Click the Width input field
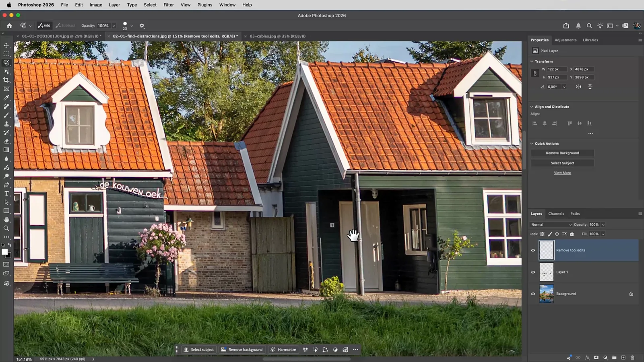Screen dimensions: 644x362 pos(557,69)
